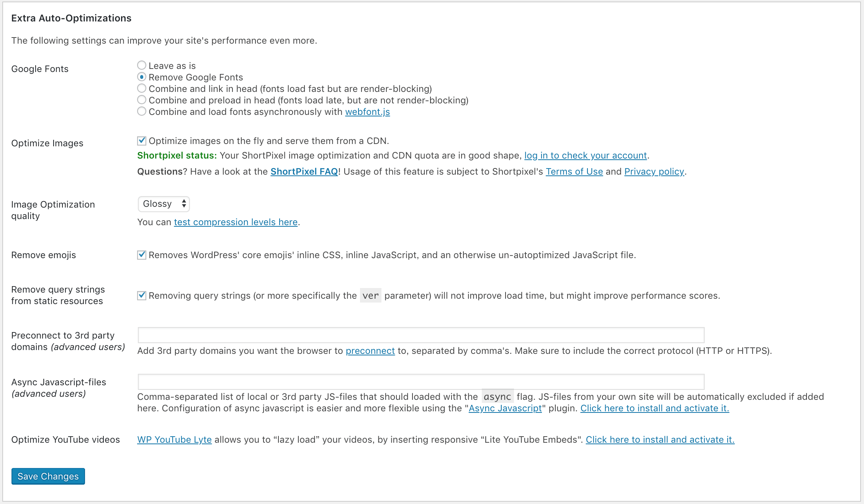
Task: Open the Privacy policy link
Action: coord(654,172)
